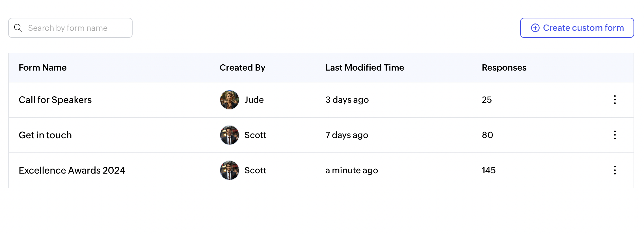The image size is (644, 234).
Task: Click Jude's avatar in Call for Speakers row
Action: pyautogui.click(x=229, y=100)
